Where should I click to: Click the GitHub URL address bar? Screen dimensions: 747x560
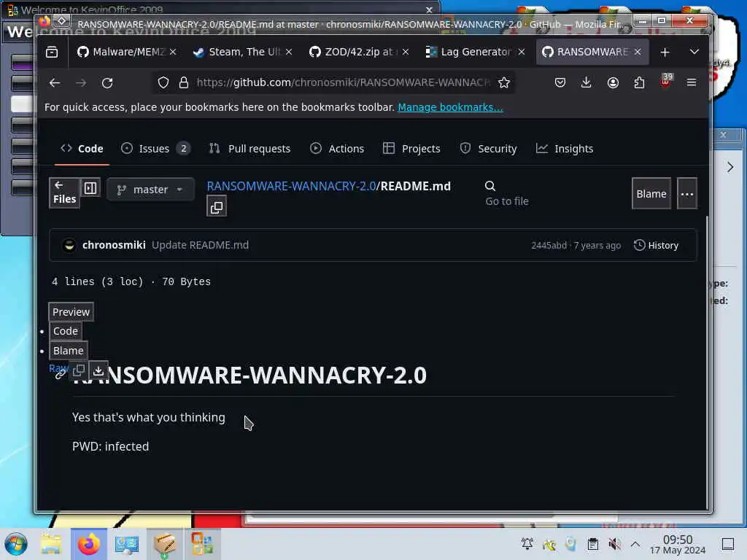pyautogui.click(x=342, y=83)
